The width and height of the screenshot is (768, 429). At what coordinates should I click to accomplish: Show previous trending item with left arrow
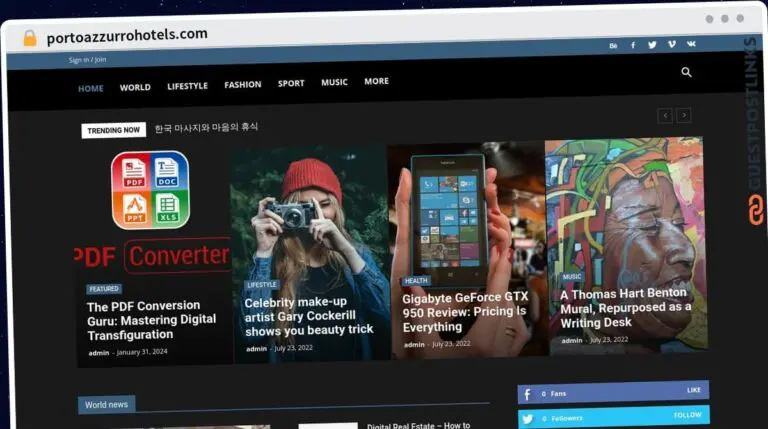click(x=665, y=116)
